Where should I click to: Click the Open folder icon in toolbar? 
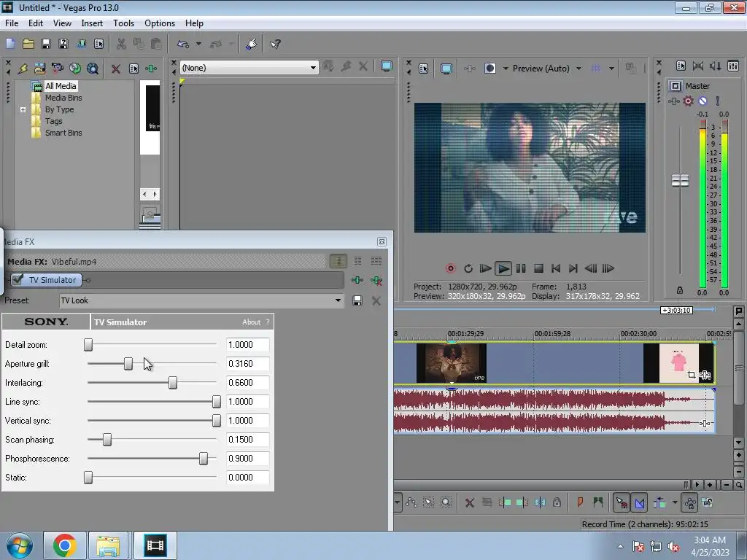click(x=28, y=44)
